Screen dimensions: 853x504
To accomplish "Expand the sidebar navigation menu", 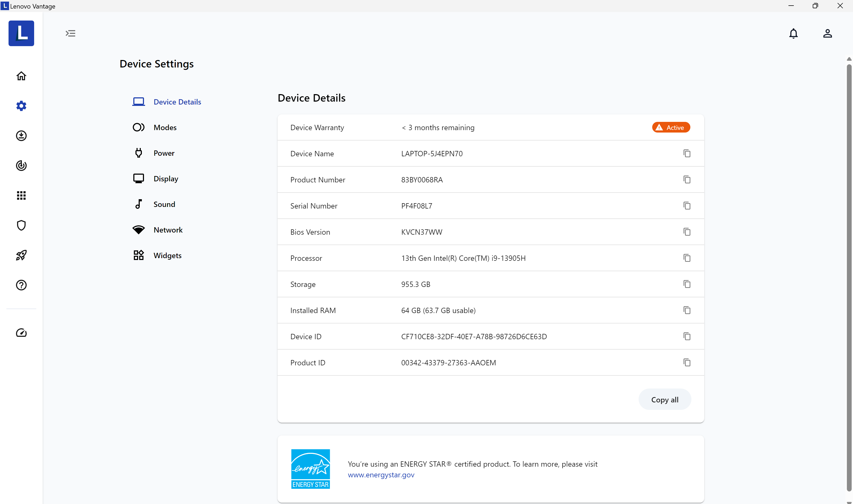I will click(x=70, y=33).
